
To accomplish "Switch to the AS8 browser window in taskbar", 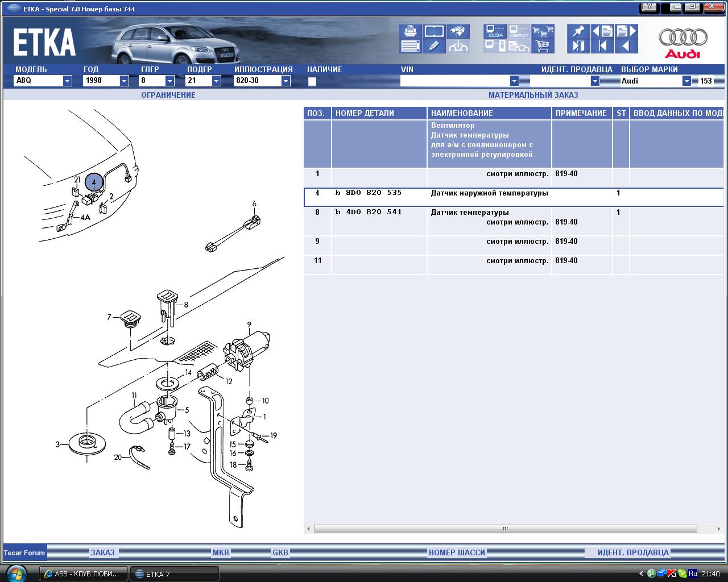I will [83, 573].
